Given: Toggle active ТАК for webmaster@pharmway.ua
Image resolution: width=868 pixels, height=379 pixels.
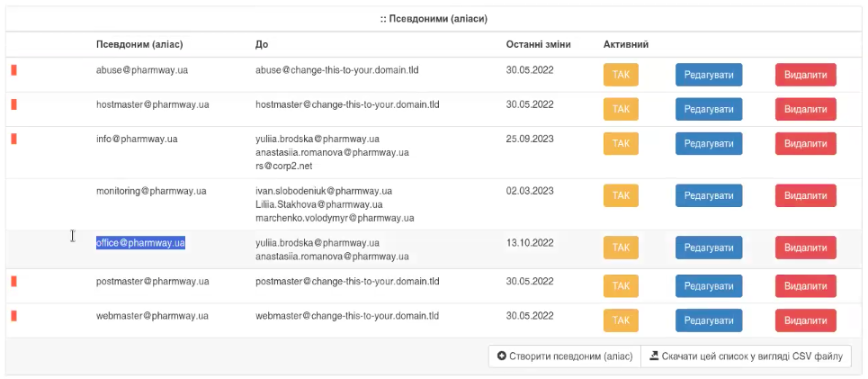Looking at the screenshot, I should 621,320.
